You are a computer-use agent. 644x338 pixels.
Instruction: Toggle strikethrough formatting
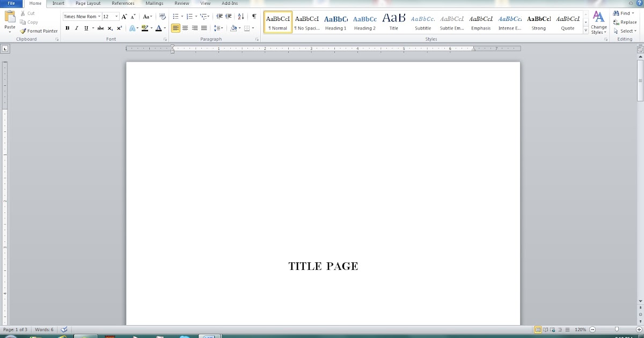click(x=101, y=28)
